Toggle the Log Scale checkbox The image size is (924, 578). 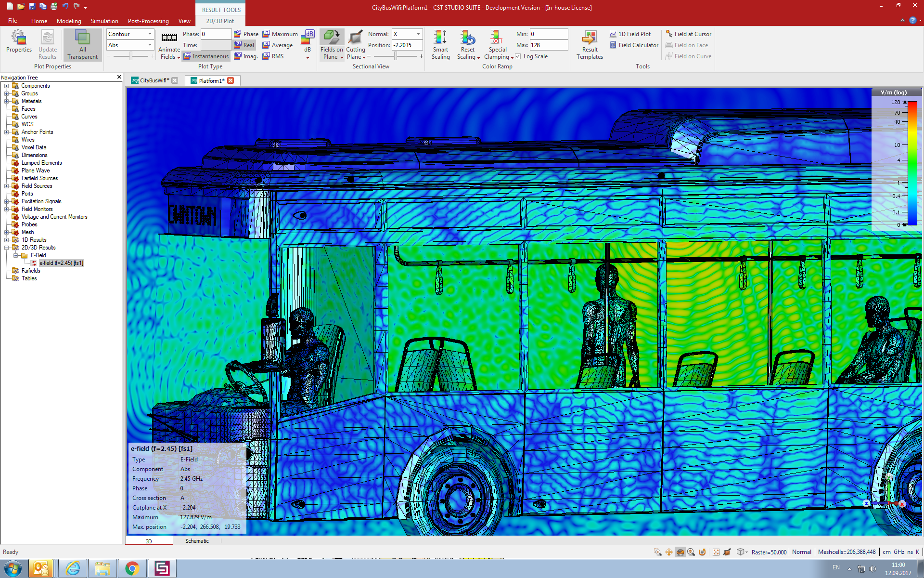click(x=517, y=55)
